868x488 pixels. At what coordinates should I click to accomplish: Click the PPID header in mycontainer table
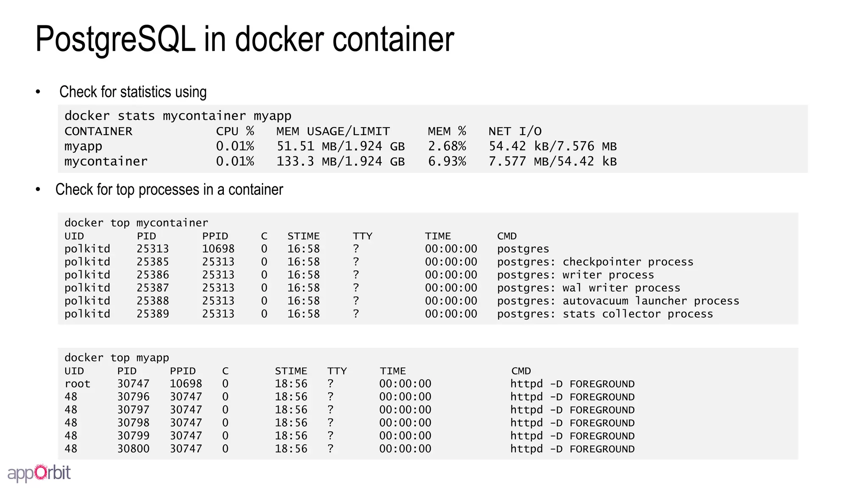tap(215, 236)
